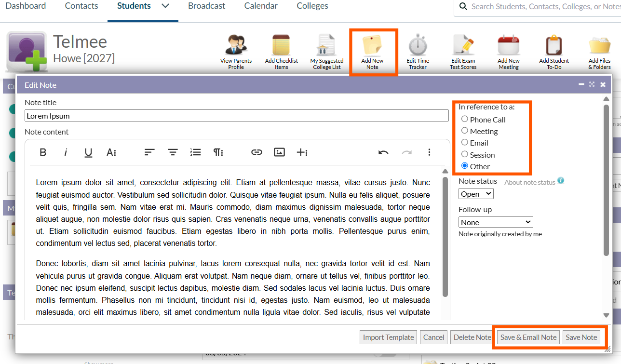Screen dimensions: 621x364
Task: Select the Phone Call radio option
Action: (x=465, y=119)
